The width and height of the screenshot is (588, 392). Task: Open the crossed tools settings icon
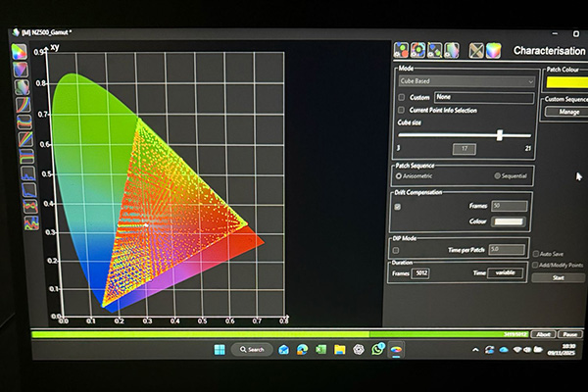click(476, 51)
